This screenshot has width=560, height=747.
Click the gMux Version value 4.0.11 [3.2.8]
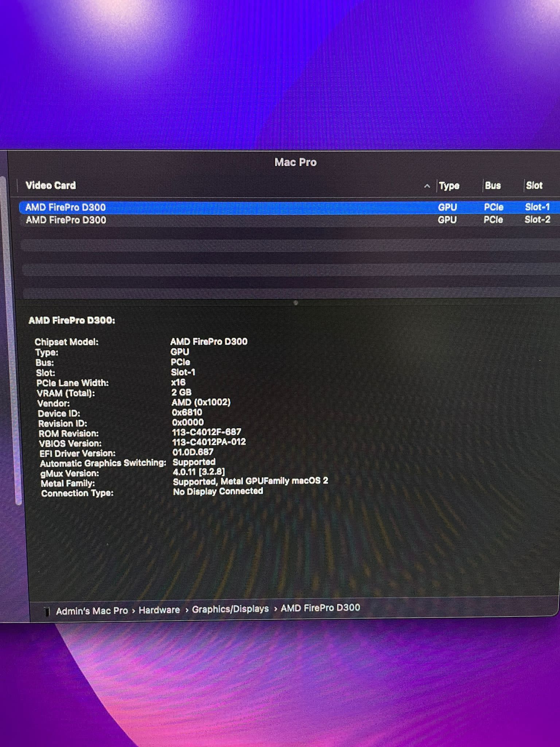point(199,472)
